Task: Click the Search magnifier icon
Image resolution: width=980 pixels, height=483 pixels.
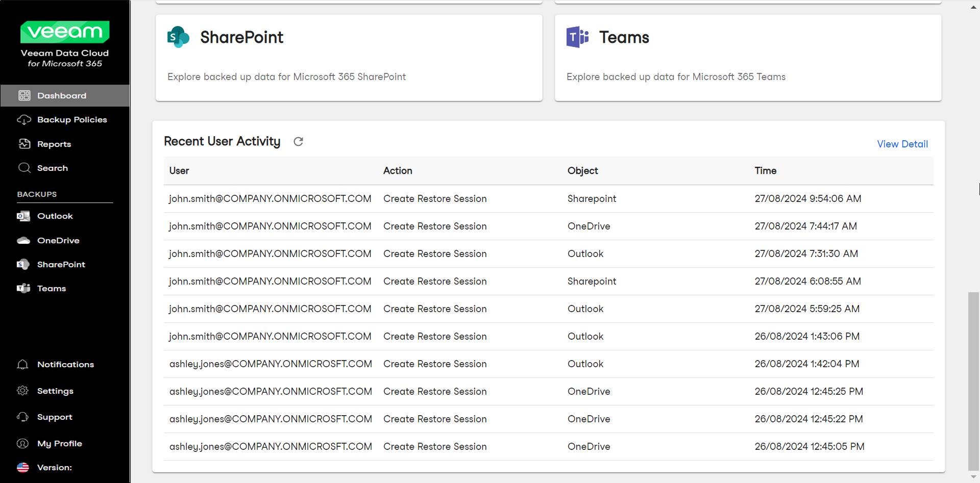Action: (x=24, y=168)
